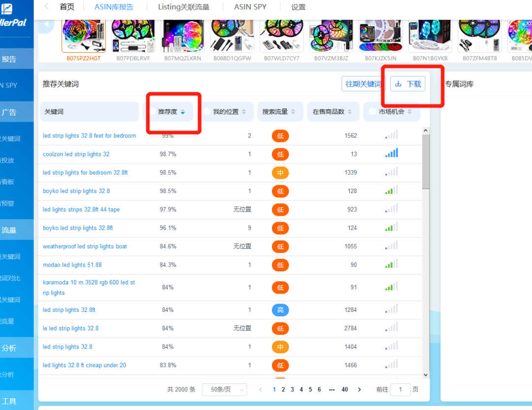
Task: Click the sort arrows on 在售商品数 header
Action: click(351, 112)
